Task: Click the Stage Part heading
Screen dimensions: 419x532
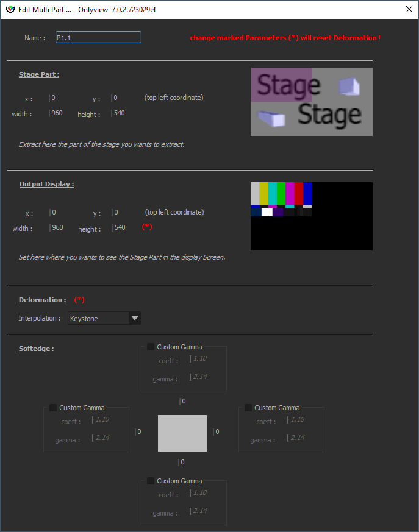Action: [39, 74]
